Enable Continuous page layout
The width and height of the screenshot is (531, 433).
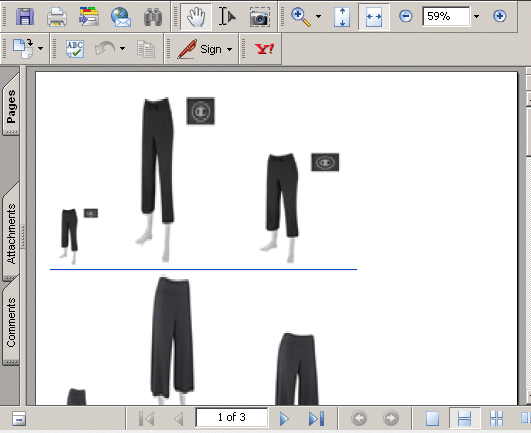[x=464, y=418]
